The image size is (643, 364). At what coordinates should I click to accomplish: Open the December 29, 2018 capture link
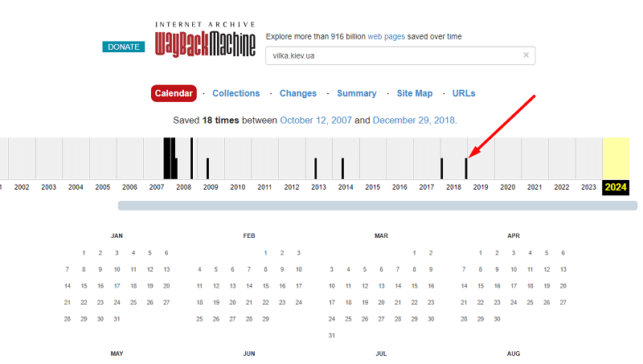[413, 120]
